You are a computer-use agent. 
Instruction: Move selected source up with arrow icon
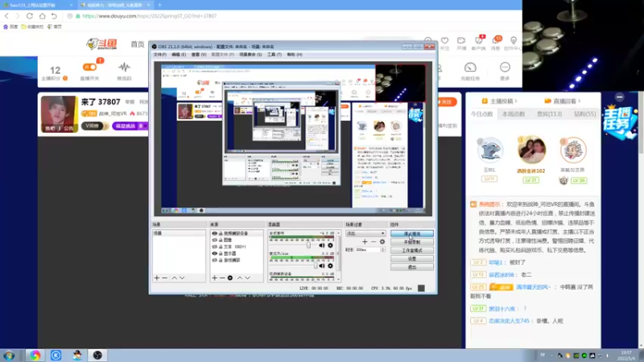pos(240,278)
